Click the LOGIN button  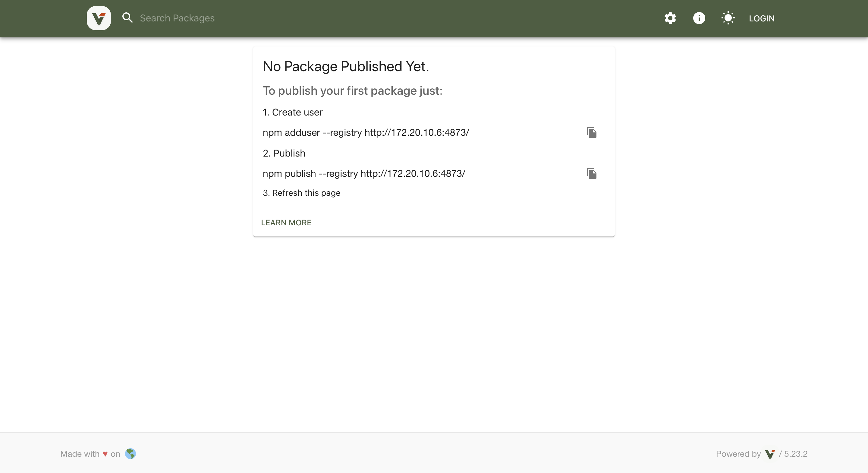click(x=762, y=19)
